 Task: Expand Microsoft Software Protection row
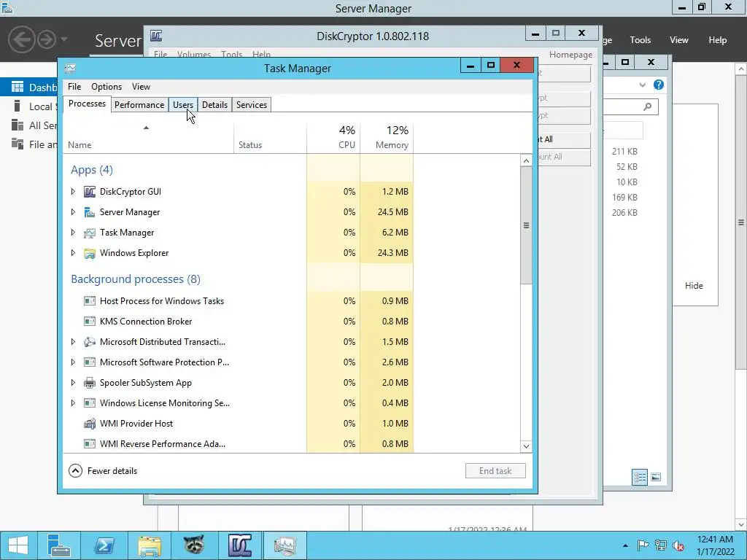point(73,362)
